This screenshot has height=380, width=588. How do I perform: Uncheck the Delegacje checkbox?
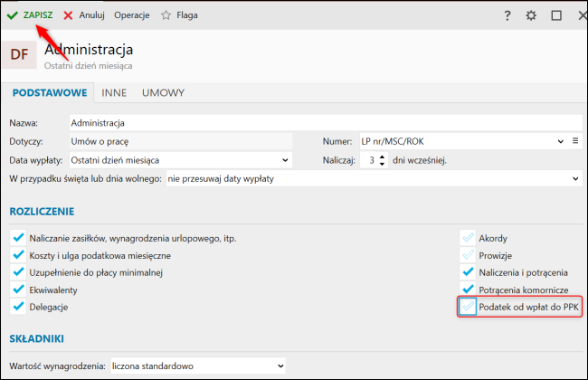(16, 308)
